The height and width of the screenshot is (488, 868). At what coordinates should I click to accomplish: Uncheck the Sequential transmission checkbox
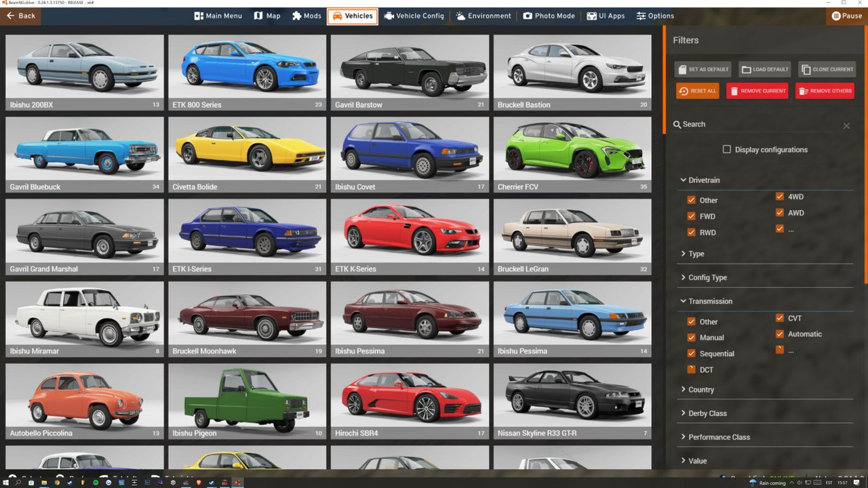tap(692, 353)
